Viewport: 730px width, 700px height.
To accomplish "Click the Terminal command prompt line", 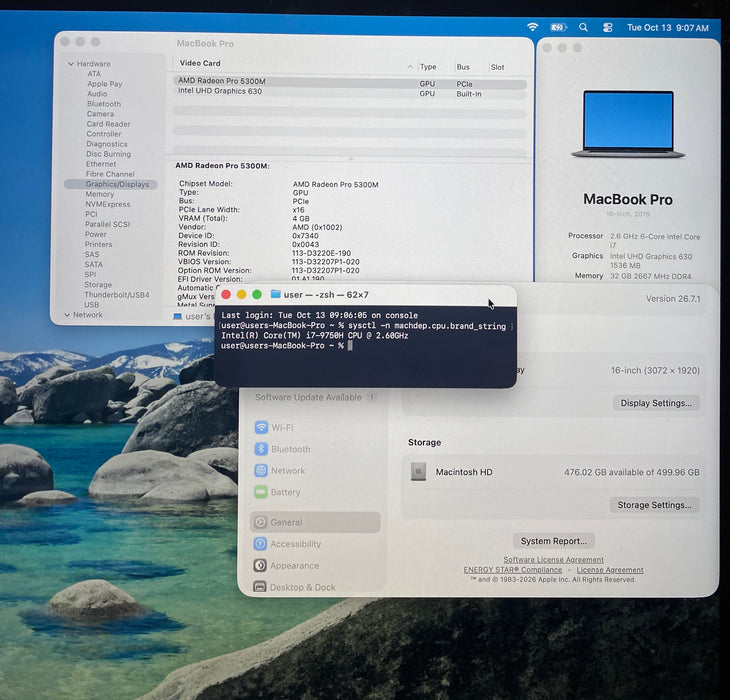I will coord(286,346).
